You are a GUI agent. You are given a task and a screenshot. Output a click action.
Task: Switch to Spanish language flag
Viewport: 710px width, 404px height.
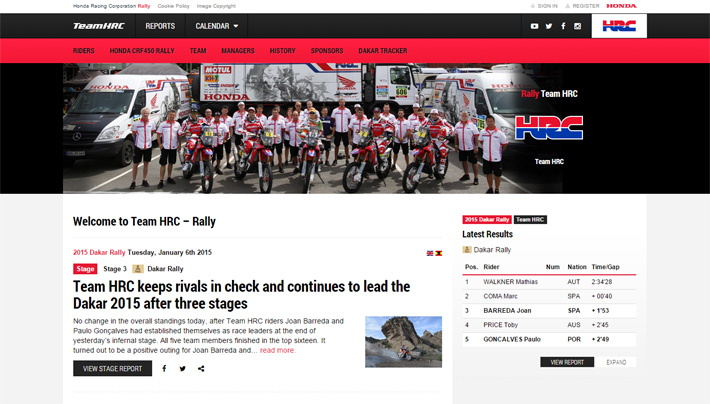pyautogui.click(x=438, y=253)
